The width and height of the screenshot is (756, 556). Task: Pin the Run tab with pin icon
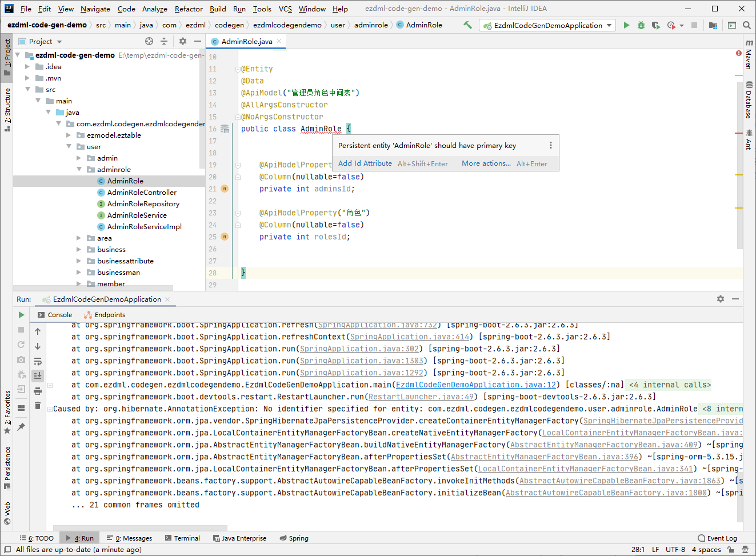(x=21, y=427)
